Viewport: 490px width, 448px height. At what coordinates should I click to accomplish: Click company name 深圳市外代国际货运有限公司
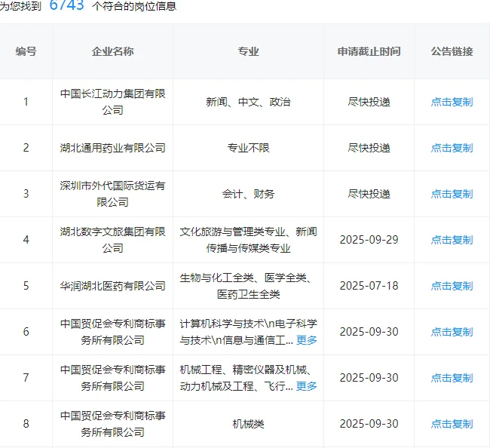pyautogui.click(x=112, y=194)
